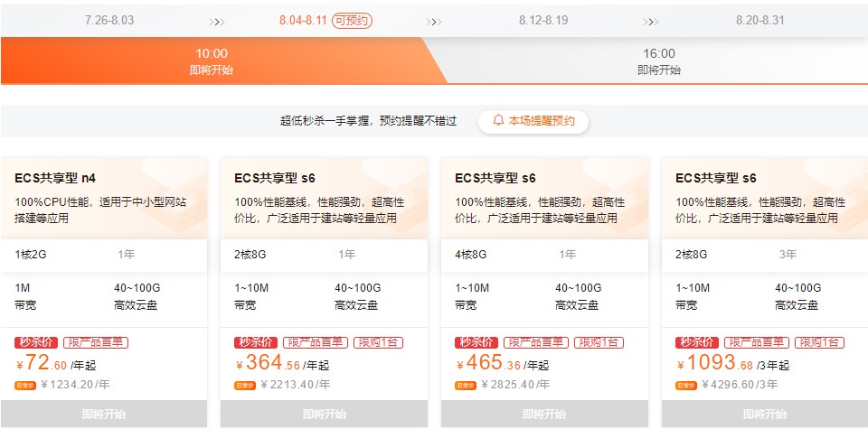
Task: Click 即将开始 button under ¥72.60 card
Action: (x=104, y=414)
